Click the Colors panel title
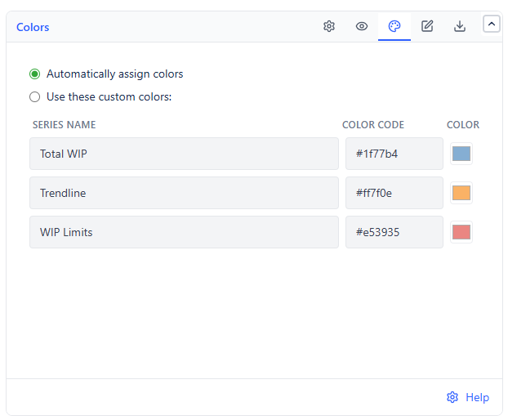Screen dimensions: 508x420 pos(33,27)
